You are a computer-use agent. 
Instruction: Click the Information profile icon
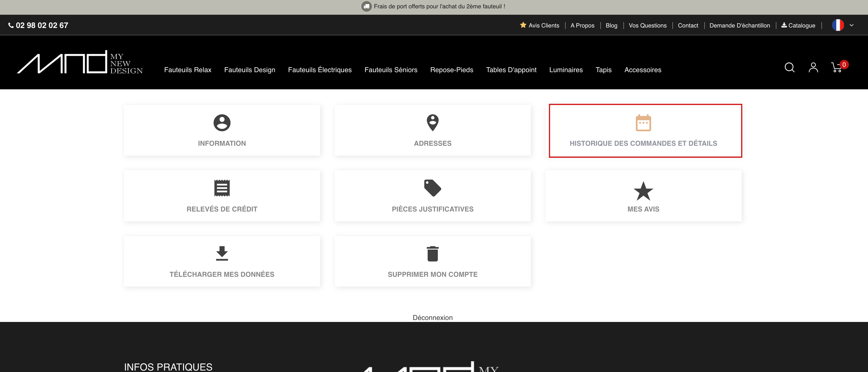tap(222, 123)
